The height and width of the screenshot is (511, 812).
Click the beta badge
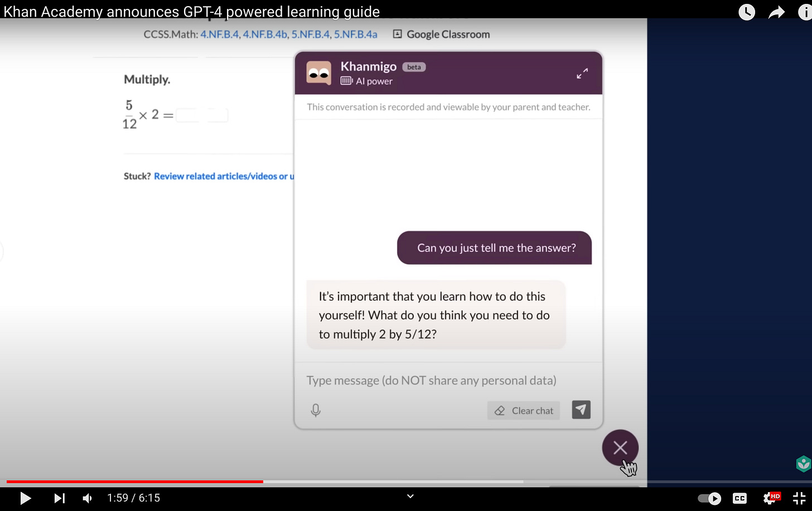pos(414,67)
